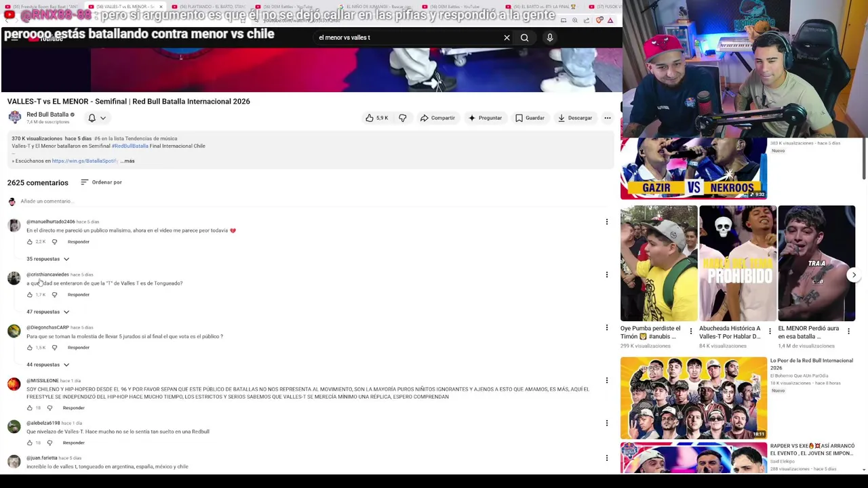Reply to @manuelhurtado2406's comment
Screen dimensions: 868x488
[78, 242]
